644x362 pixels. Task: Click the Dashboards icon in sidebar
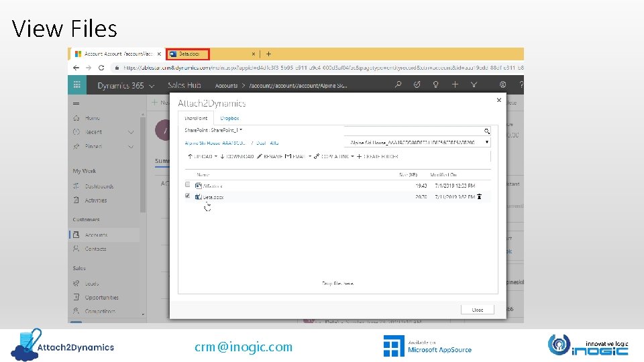click(x=76, y=186)
